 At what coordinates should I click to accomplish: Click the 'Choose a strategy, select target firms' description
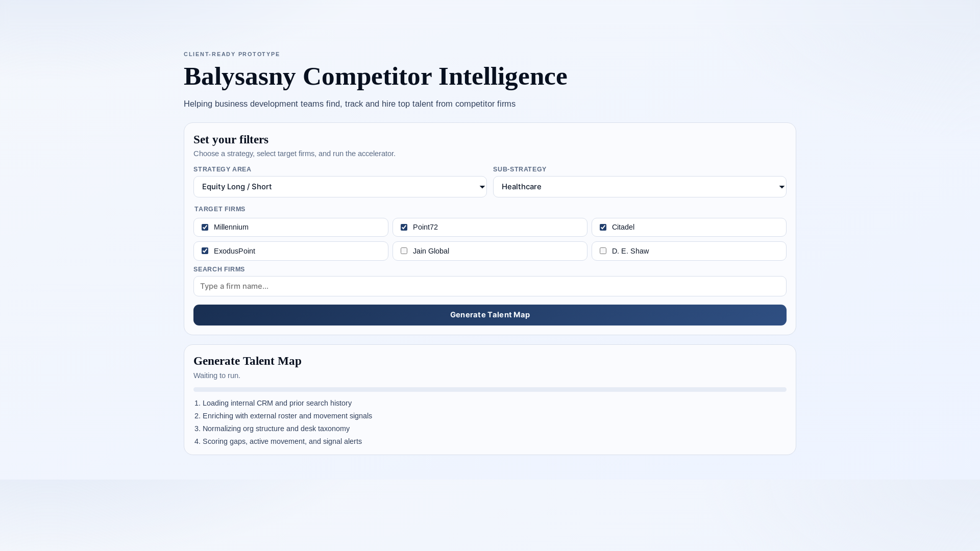[x=295, y=154]
